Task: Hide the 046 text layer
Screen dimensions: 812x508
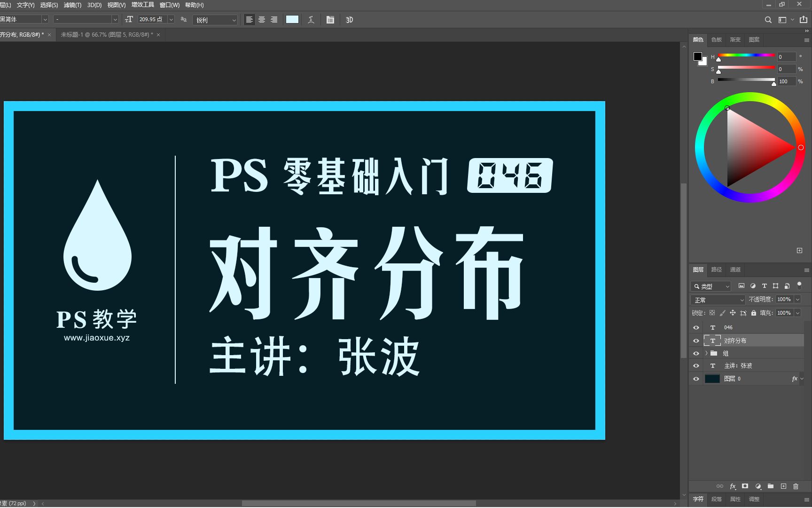Action: 696,327
